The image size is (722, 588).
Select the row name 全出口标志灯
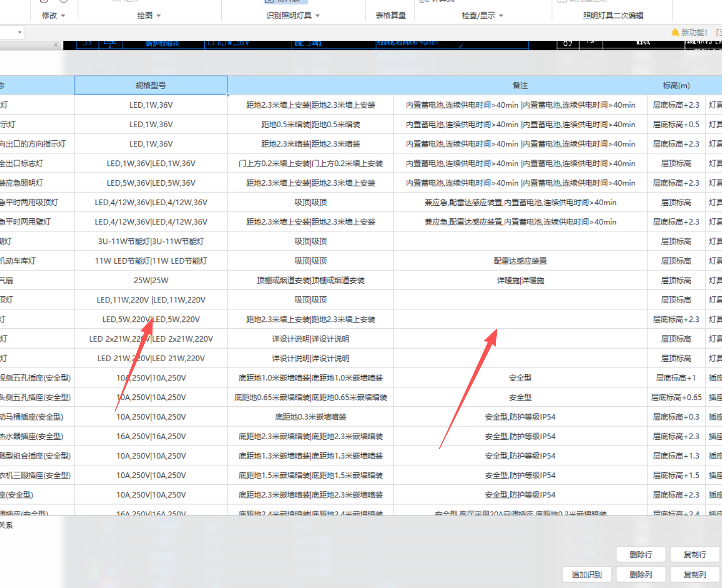[x=37, y=163]
